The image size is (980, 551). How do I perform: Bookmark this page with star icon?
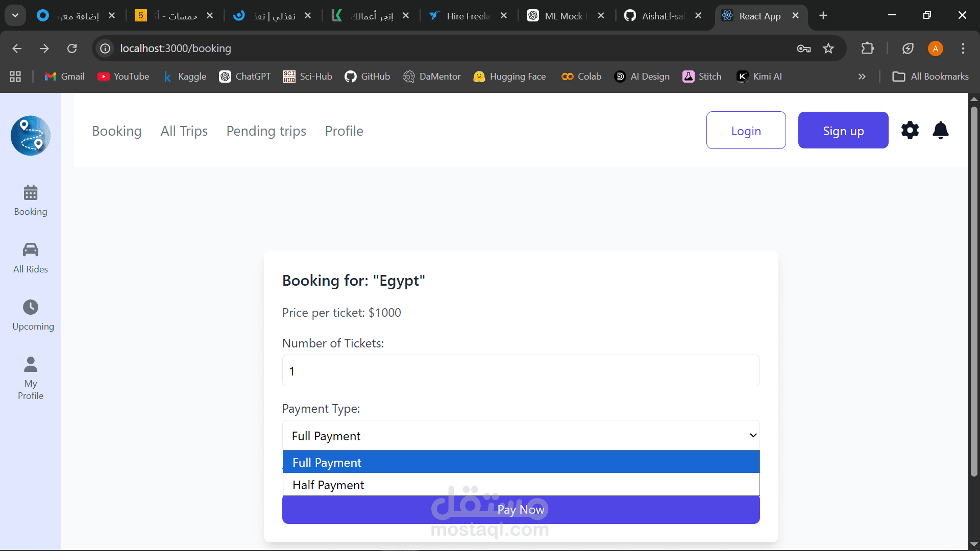(828, 48)
